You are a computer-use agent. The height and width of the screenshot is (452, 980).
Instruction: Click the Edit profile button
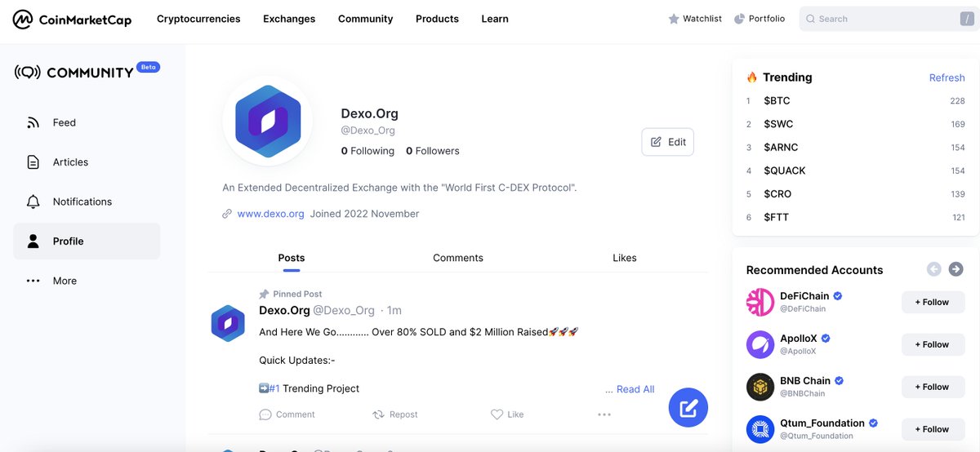[x=668, y=142]
